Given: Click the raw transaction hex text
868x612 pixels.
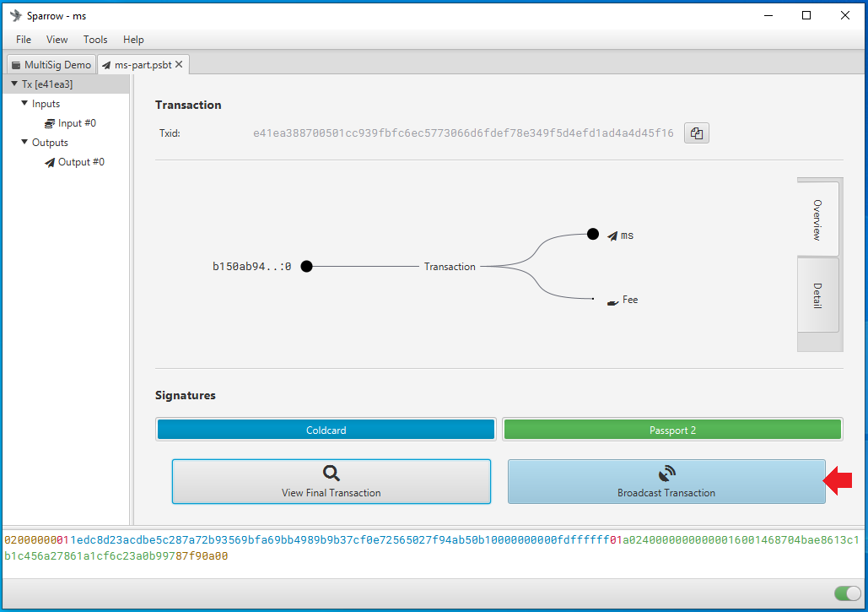Looking at the screenshot, I should coord(432,548).
